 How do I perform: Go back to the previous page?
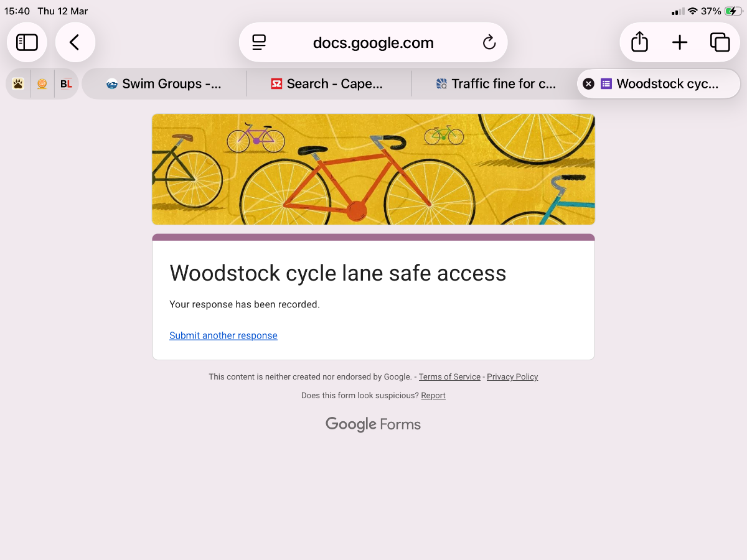click(75, 42)
